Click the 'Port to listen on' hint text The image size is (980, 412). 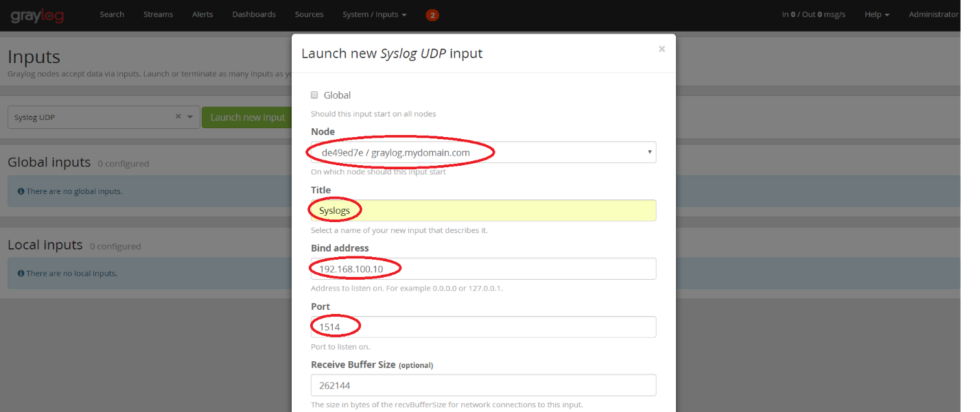(340, 347)
